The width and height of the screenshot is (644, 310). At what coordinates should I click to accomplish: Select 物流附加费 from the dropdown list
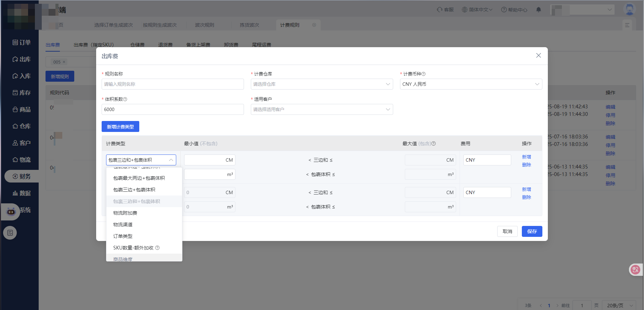(125, 213)
